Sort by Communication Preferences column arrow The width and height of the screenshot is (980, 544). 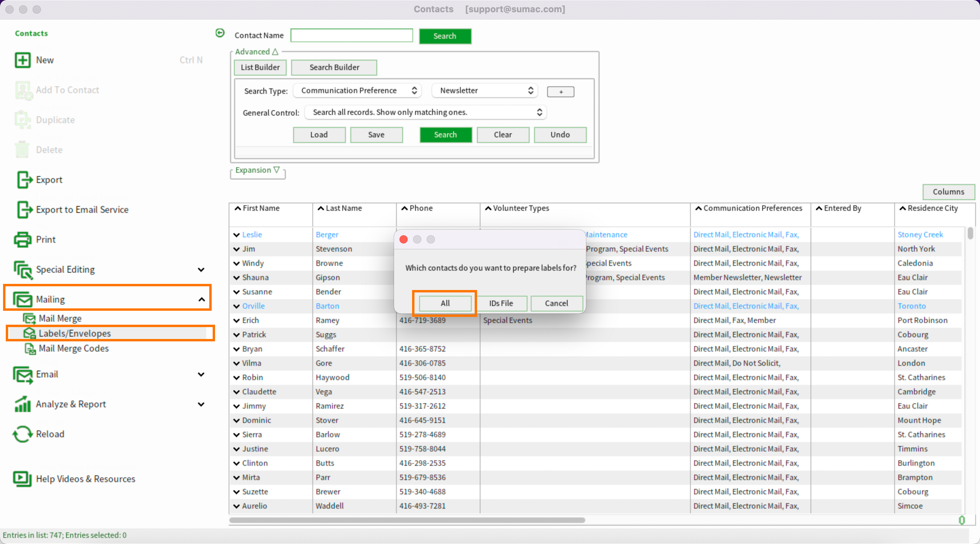[x=699, y=208]
